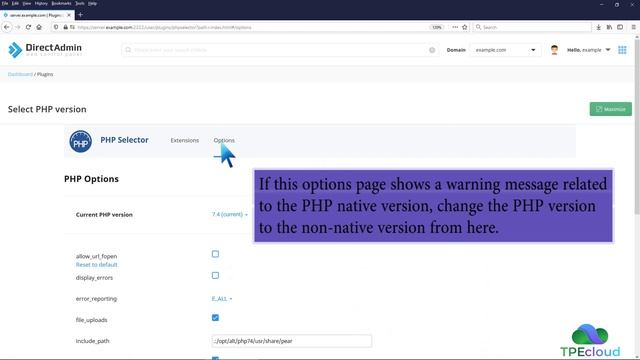Click the Dashboard breadcrumb link
Screen dimensions: 640x360
(x=20, y=74)
